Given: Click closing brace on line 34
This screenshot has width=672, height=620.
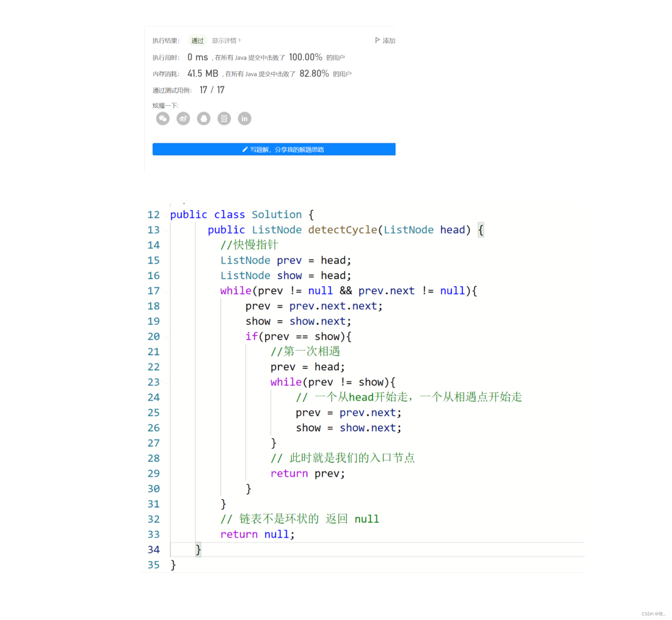Looking at the screenshot, I should [198, 550].
